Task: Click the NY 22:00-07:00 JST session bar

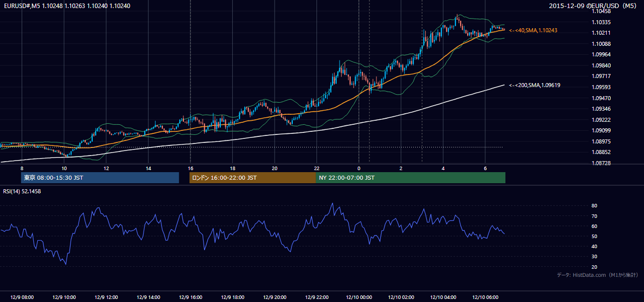Action: (411, 178)
